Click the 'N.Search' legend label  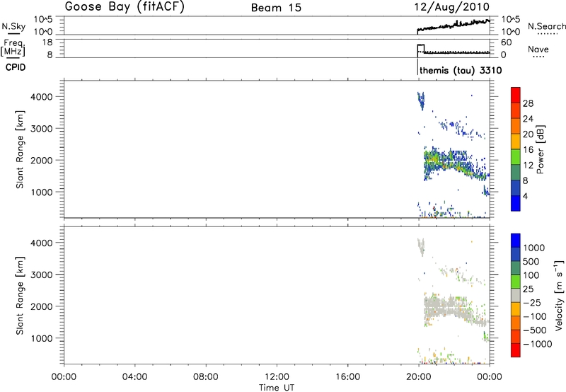(546, 26)
